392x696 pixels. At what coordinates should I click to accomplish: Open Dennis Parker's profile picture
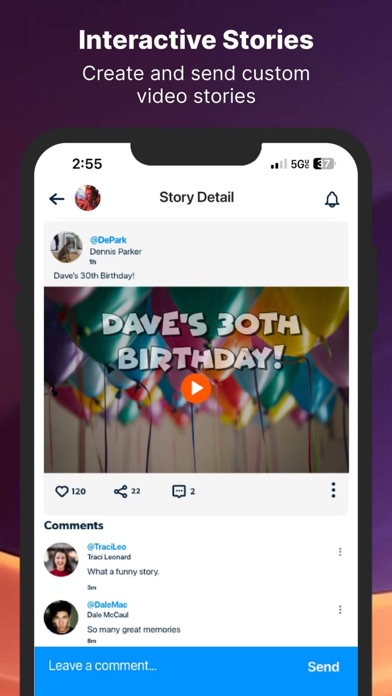tap(67, 247)
